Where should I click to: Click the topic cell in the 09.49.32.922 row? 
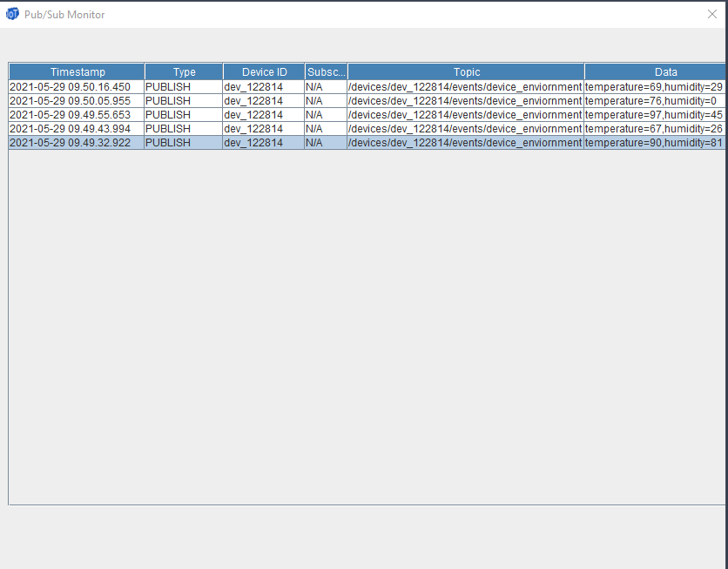[x=465, y=143]
